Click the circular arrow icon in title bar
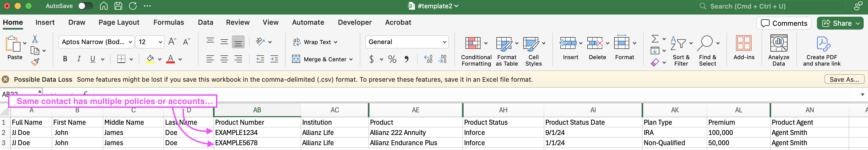 tap(133, 6)
